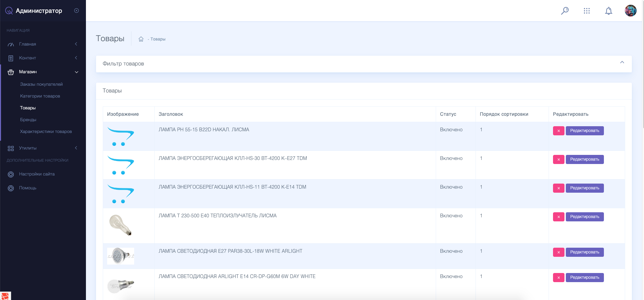
Task: Delete the ЛАМПА Т 230-500 E40 product
Action: tap(558, 217)
